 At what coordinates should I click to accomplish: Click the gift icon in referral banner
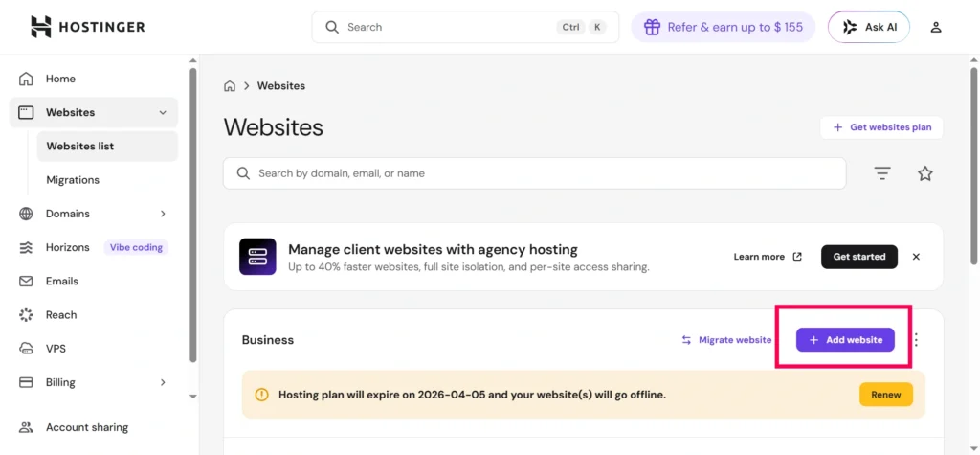(652, 27)
